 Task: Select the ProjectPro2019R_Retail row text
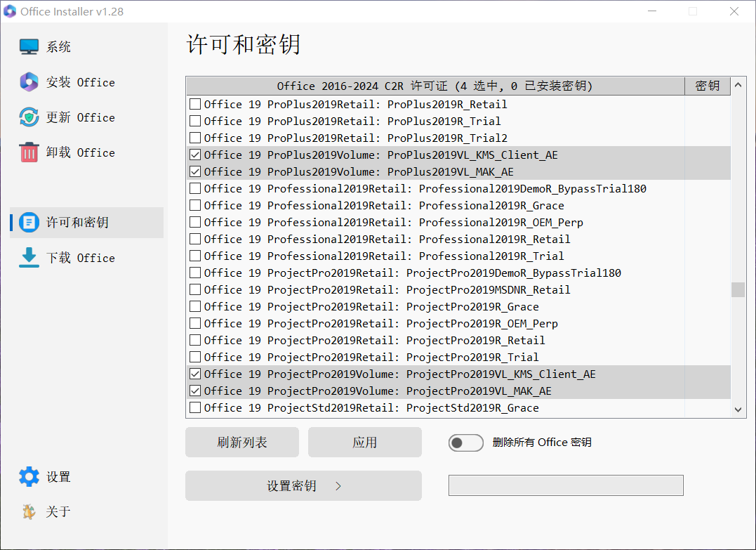375,341
